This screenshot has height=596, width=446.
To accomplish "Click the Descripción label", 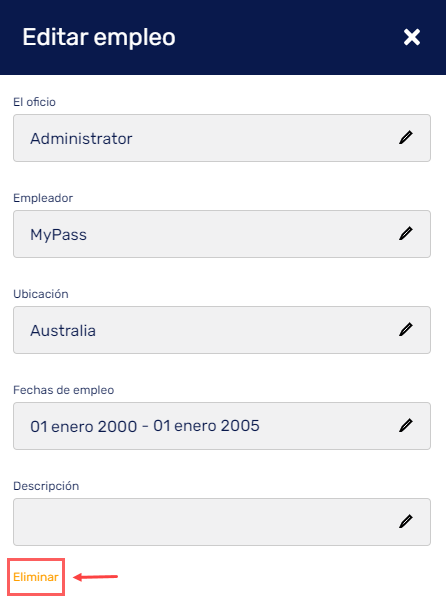I will pos(46,486).
